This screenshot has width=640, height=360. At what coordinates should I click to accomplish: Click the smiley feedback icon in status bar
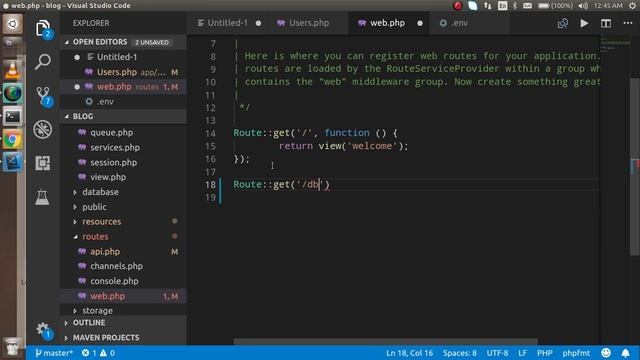click(x=606, y=353)
